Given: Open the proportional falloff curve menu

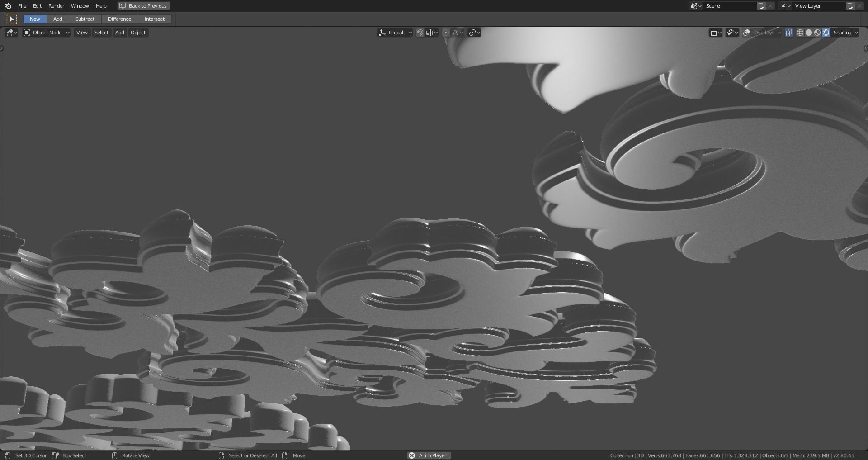Looking at the screenshot, I should 458,33.
